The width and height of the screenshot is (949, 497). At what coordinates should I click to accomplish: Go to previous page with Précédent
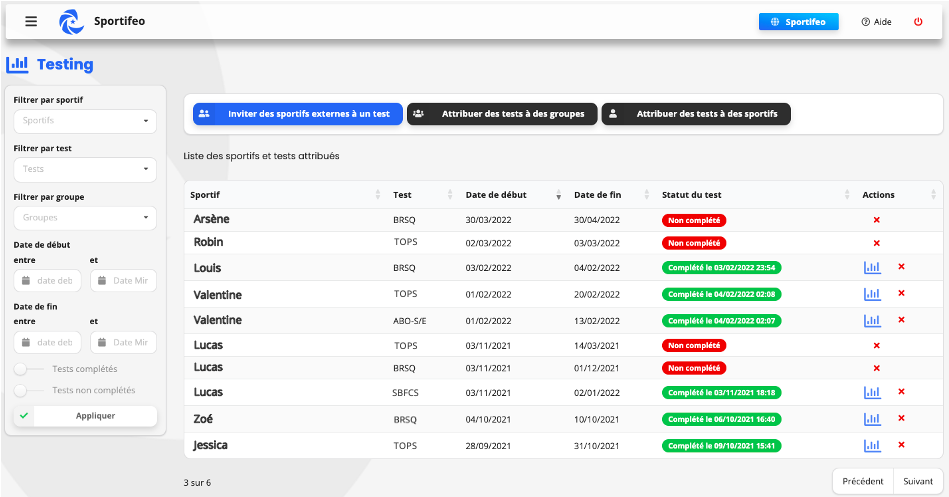pos(863,481)
